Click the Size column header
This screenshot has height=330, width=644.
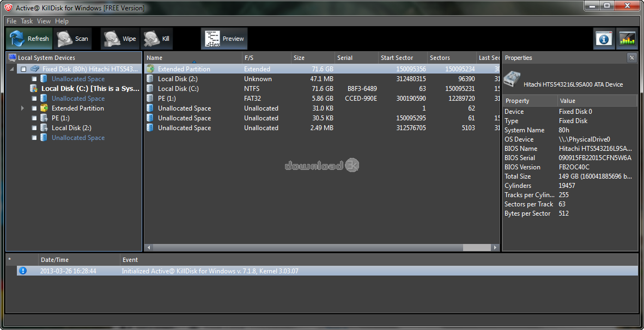(x=299, y=58)
